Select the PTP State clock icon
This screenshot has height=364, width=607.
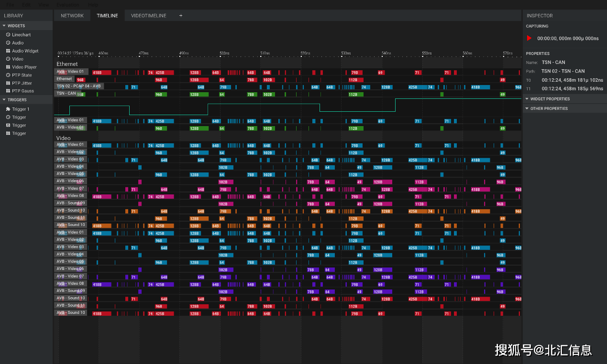8,75
